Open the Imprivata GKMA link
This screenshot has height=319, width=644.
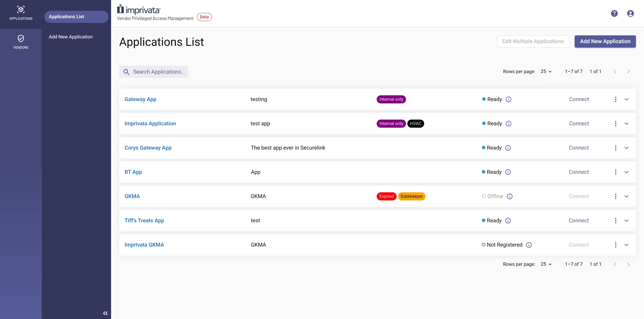[144, 245]
